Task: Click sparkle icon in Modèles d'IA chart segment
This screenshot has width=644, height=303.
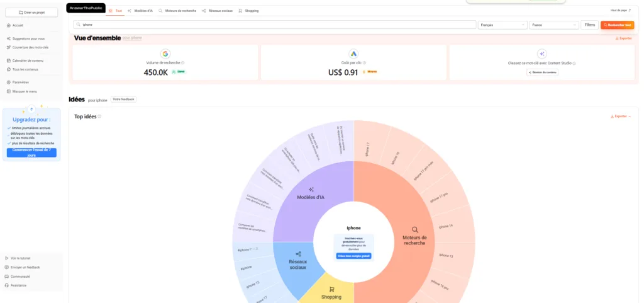Action: (x=311, y=190)
